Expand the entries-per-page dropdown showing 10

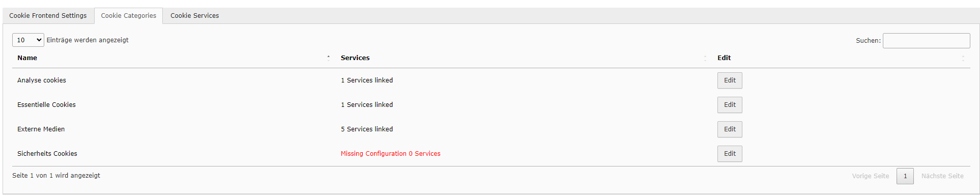(28, 40)
